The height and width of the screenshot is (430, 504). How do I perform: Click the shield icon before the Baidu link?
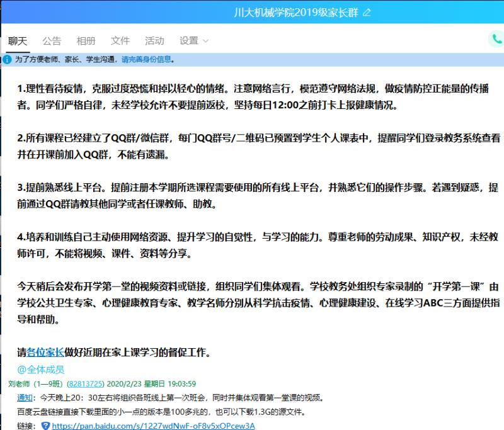pyautogui.click(x=45, y=426)
